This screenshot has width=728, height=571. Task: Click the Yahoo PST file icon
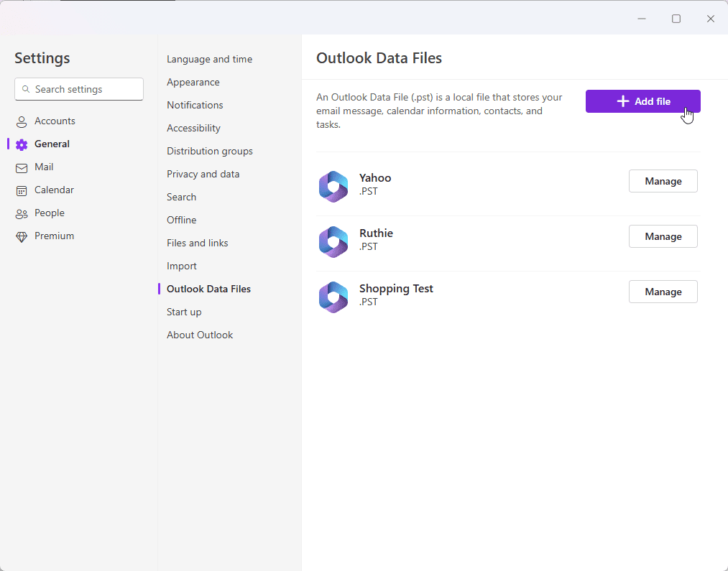[333, 187]
